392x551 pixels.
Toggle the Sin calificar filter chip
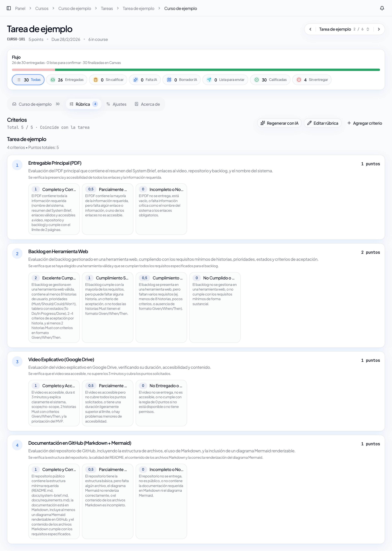(x=108, y=80)
